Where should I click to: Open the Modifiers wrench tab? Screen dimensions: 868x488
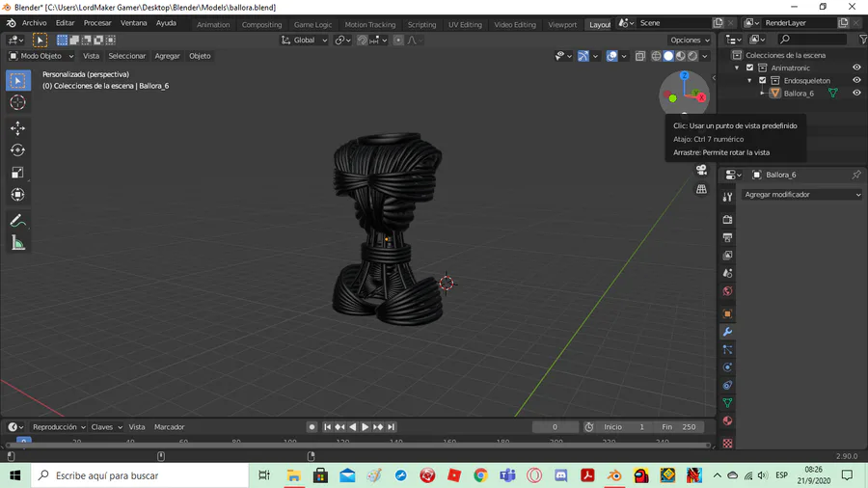pyautogui.click(x=727, y=332)
